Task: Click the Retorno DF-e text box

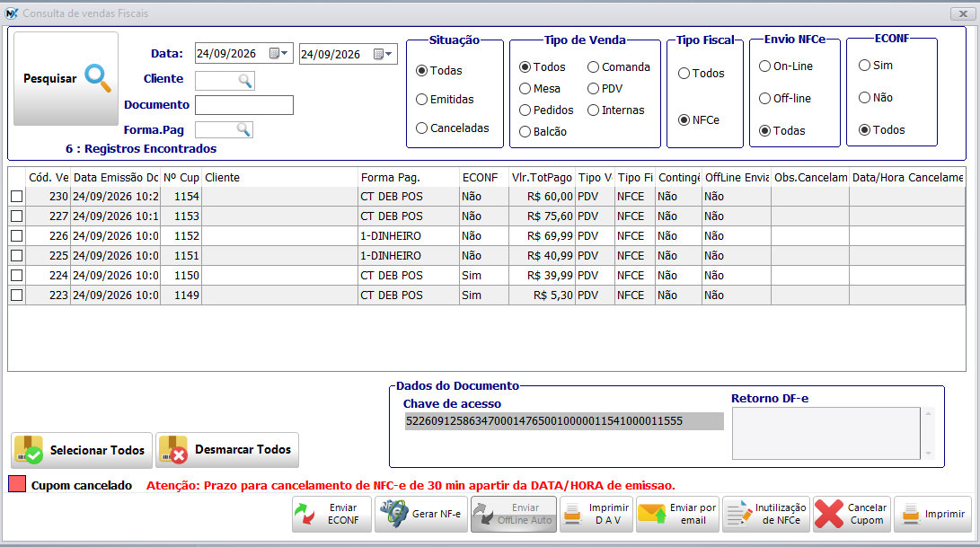Action: [x=826, y=433]
